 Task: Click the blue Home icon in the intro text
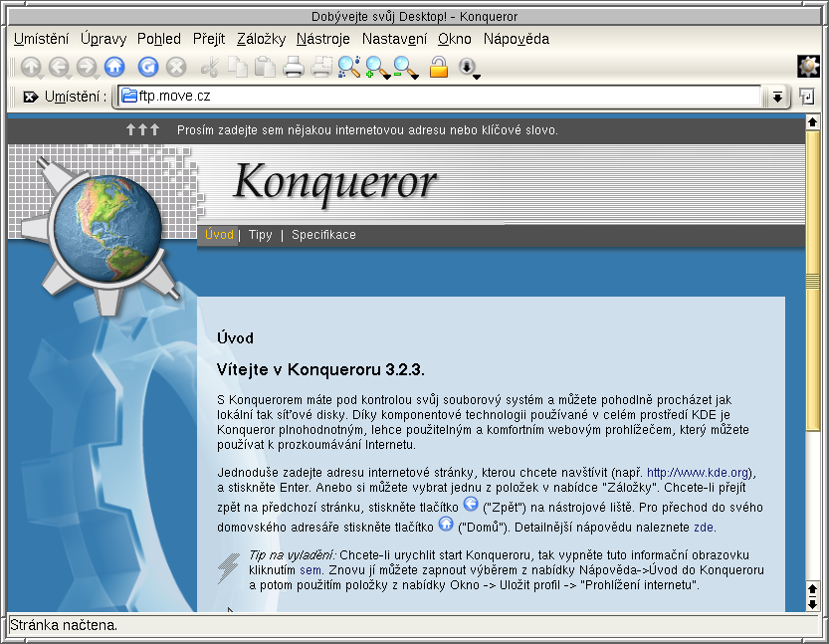pos(446,524)
